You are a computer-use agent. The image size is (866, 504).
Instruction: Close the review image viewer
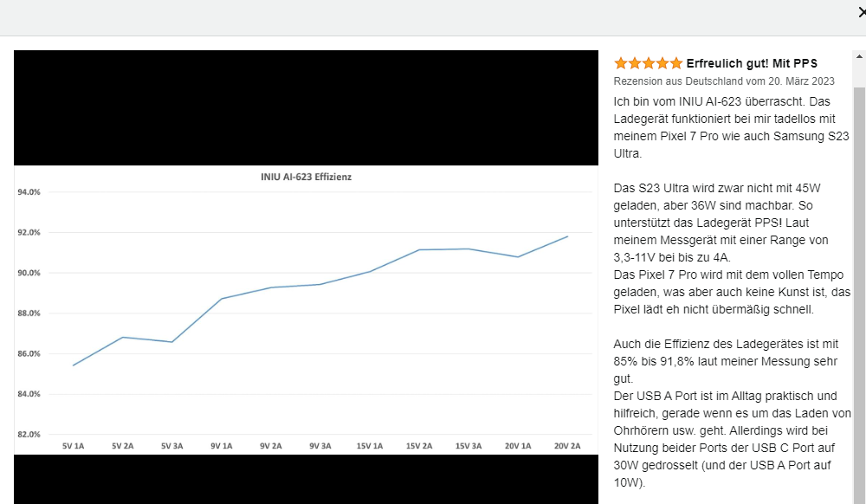pyautogui.click(x=860, y=12)
